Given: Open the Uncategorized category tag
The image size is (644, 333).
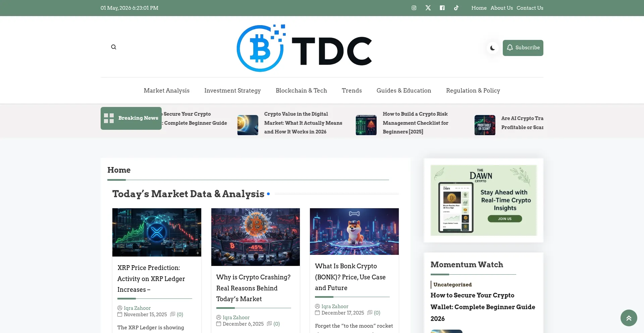Looking at the screenshot, I should pyautogui.click(x=452, y=285).
